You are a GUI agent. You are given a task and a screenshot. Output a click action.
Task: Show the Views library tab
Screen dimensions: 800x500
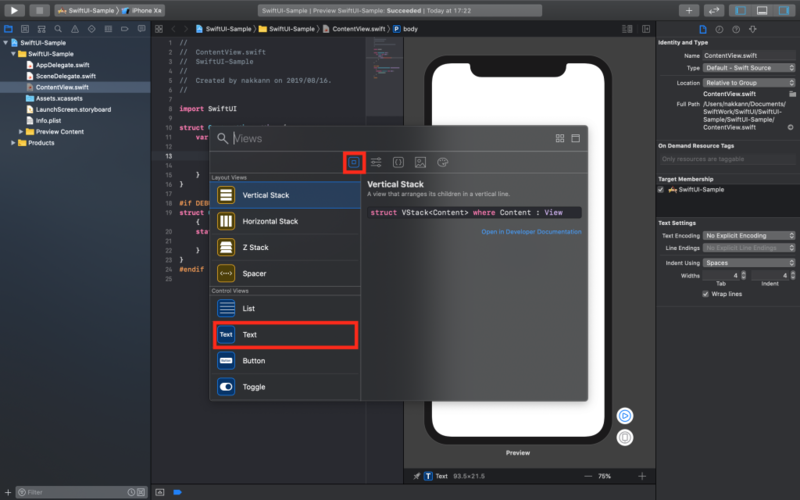354,162
